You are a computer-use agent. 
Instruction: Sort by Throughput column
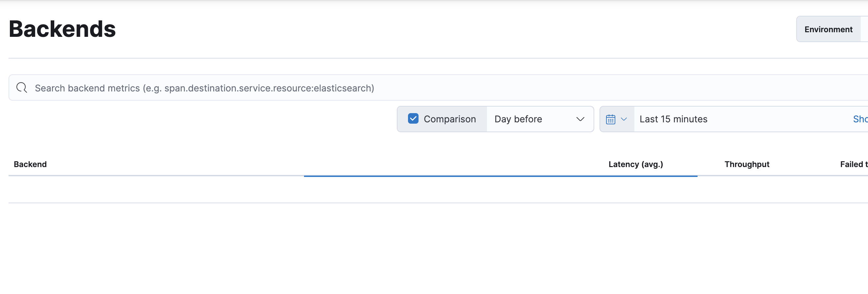coord(747,164)
